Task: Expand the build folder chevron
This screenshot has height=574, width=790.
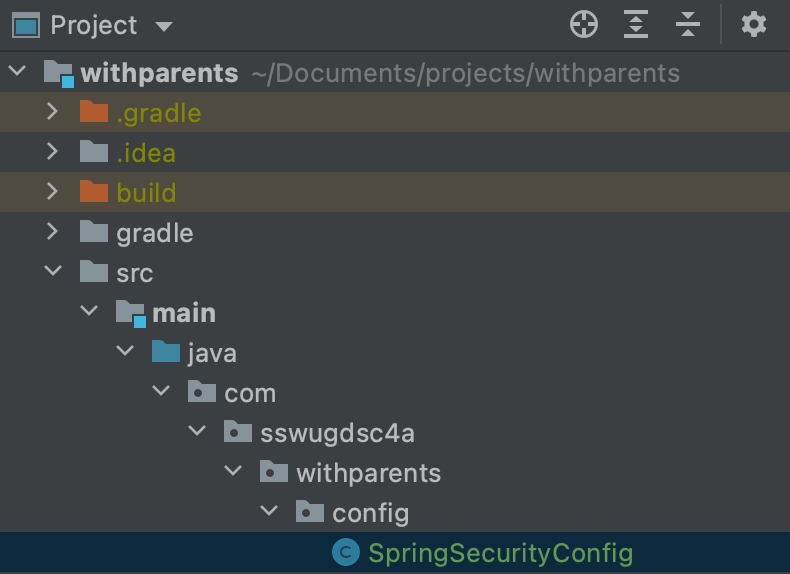Action: point(52,192)
